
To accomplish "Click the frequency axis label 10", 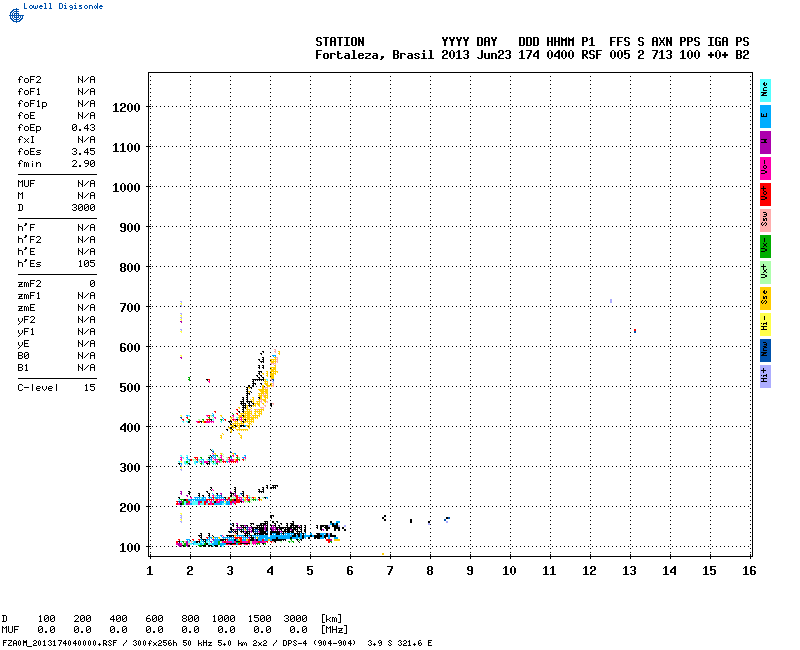I will click(509, 571).
